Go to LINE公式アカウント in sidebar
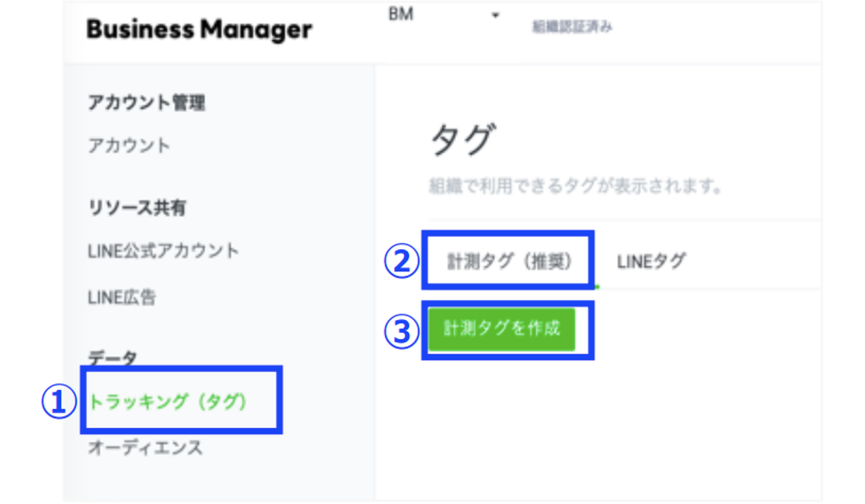This screenshot has height=504, width=865. pyautogui.click(x=163, y=252)
